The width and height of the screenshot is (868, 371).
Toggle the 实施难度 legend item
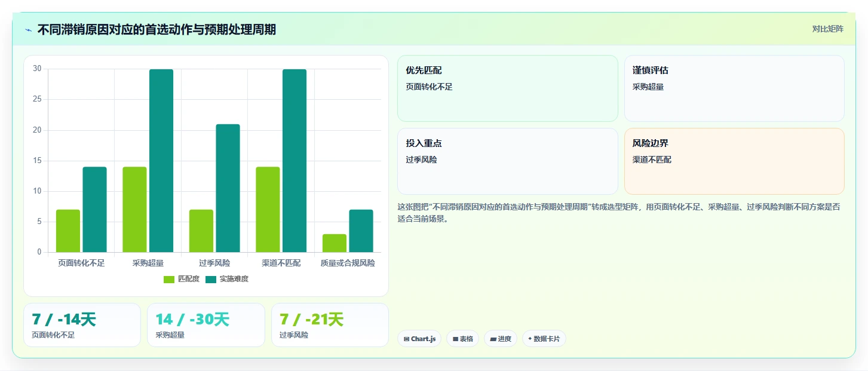(227, 279)
